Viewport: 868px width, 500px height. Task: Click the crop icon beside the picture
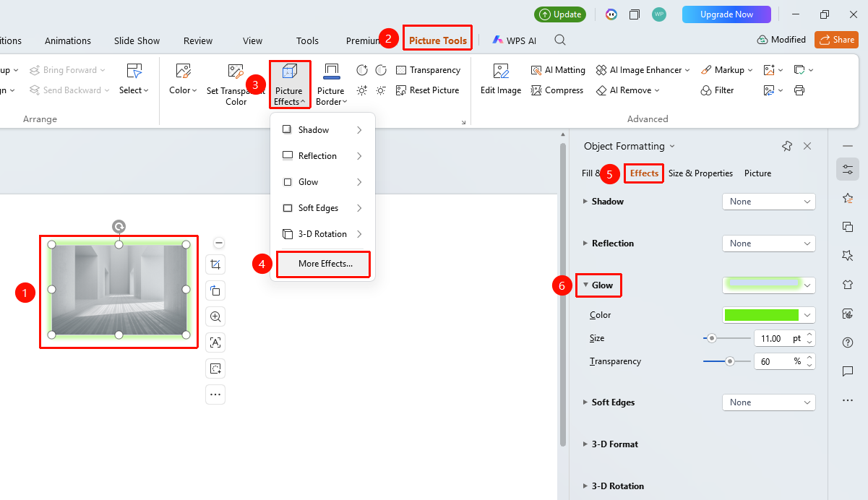[215, 264]
